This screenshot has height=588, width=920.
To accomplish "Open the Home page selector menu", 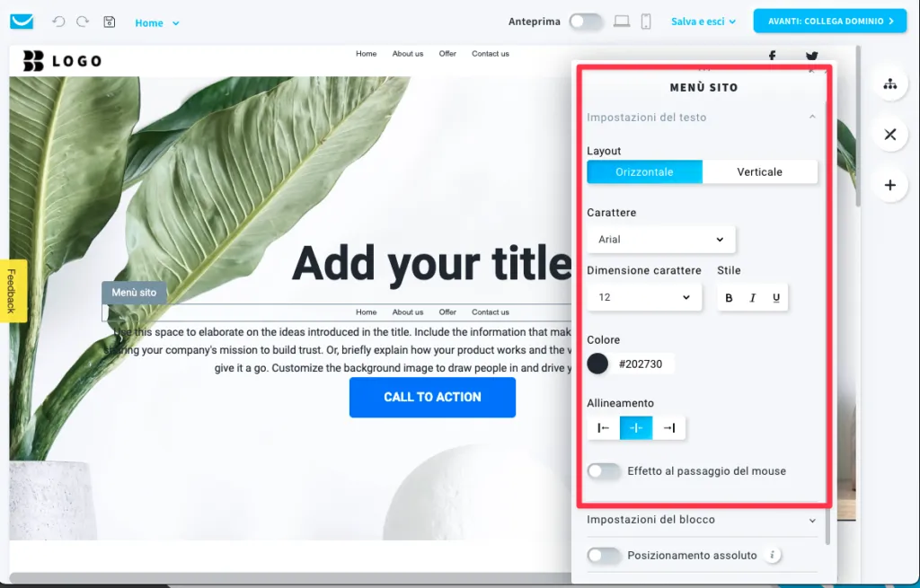I will 156,22.
